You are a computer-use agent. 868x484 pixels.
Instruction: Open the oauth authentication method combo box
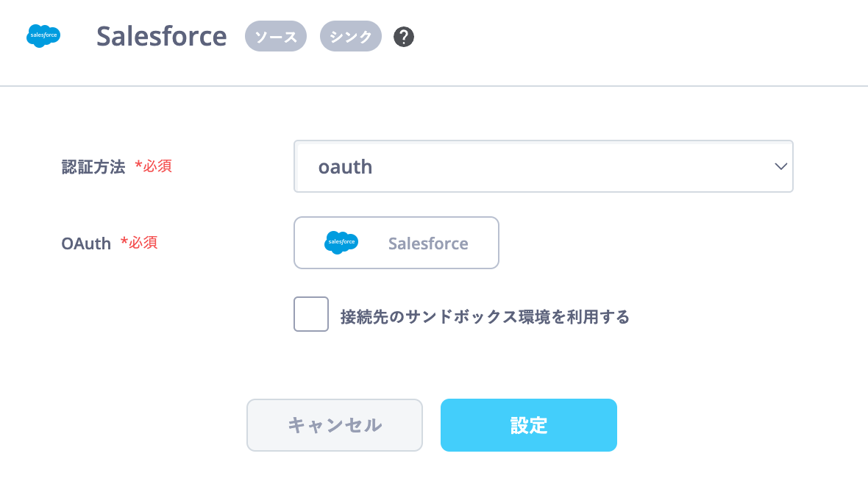pyautogui.click(x=543, y=166)
